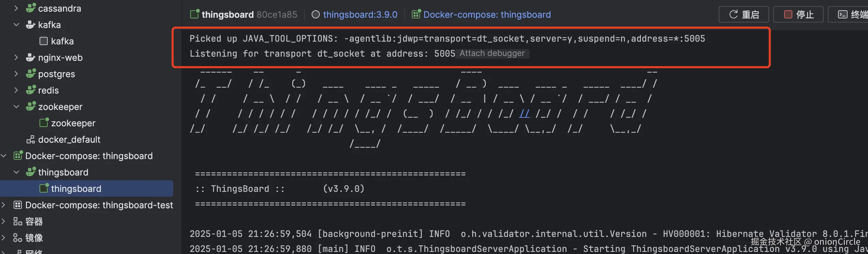Expand the cassandra tree node
868x254 pixels.
point(16,8)
